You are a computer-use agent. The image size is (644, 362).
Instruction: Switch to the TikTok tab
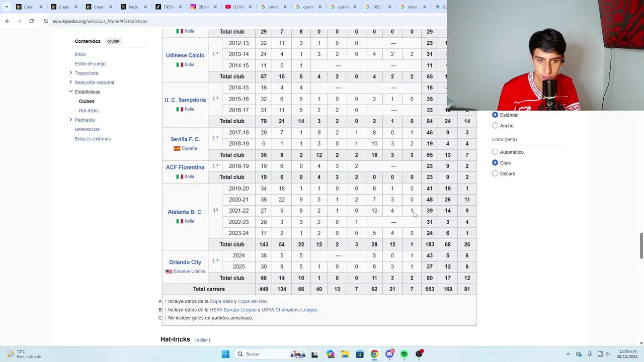click(168, 7)
